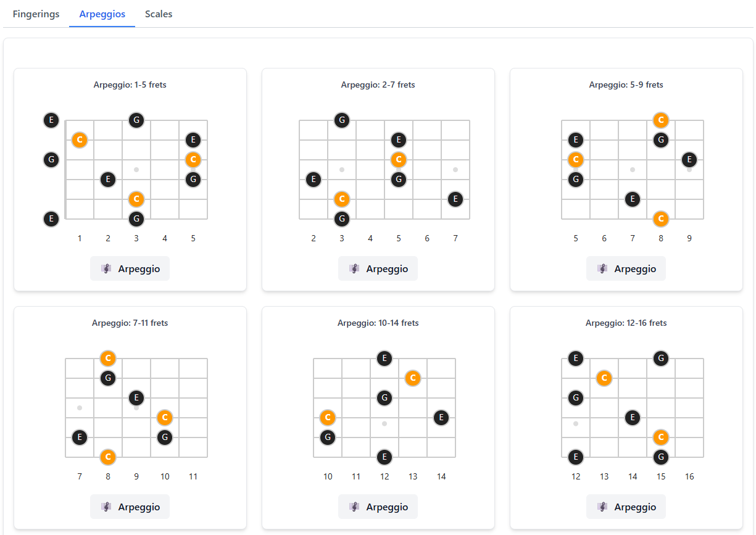Click Arpeggio button for 5-9 frets

pos(626,269)
